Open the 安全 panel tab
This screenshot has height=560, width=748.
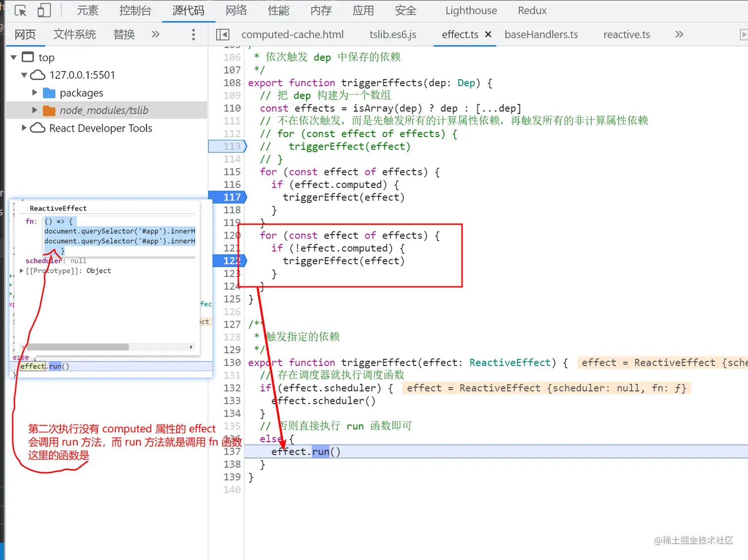[x=406, y=10]
